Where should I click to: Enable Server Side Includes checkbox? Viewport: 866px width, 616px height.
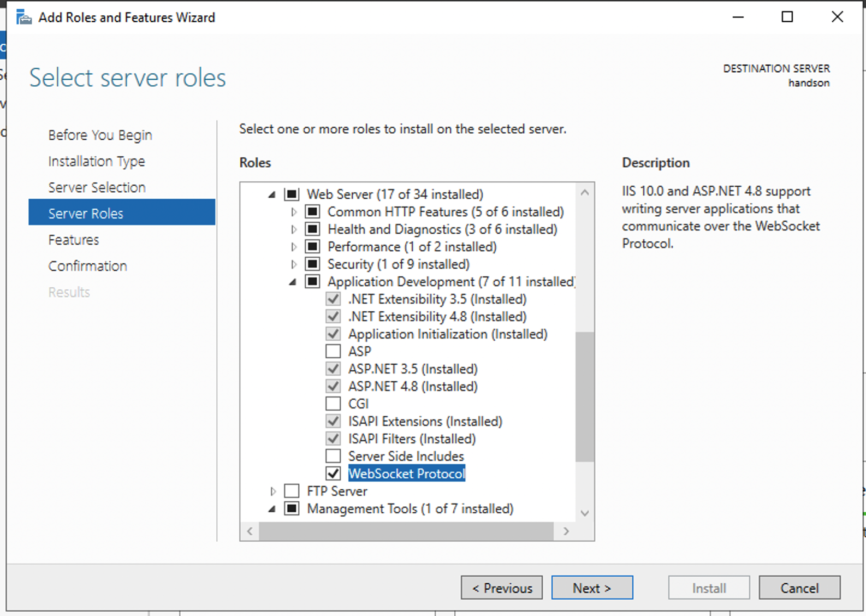pyautogui.click(x=333, y=456)
